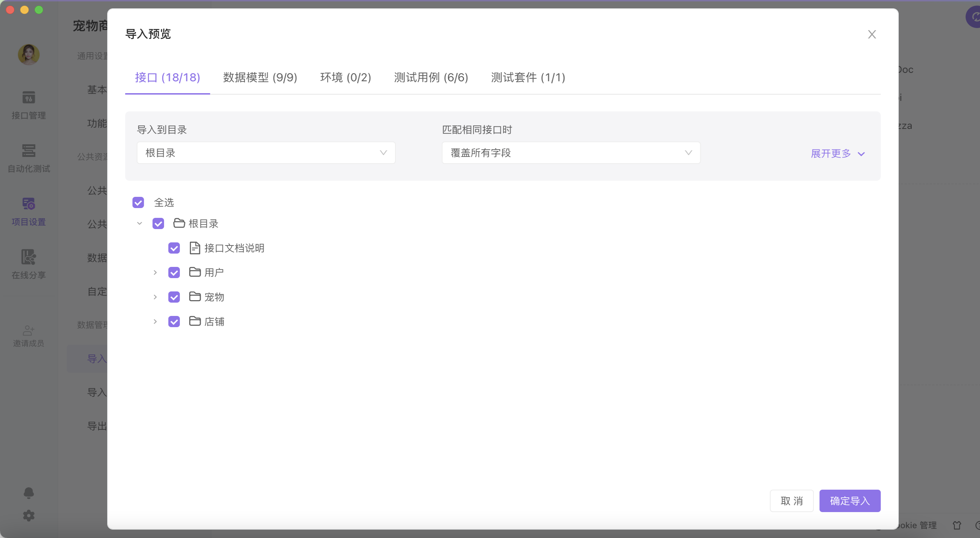980x538 pixels.
Task: Open the 在线分享 sidebar icon
Action: coord(28,257)
